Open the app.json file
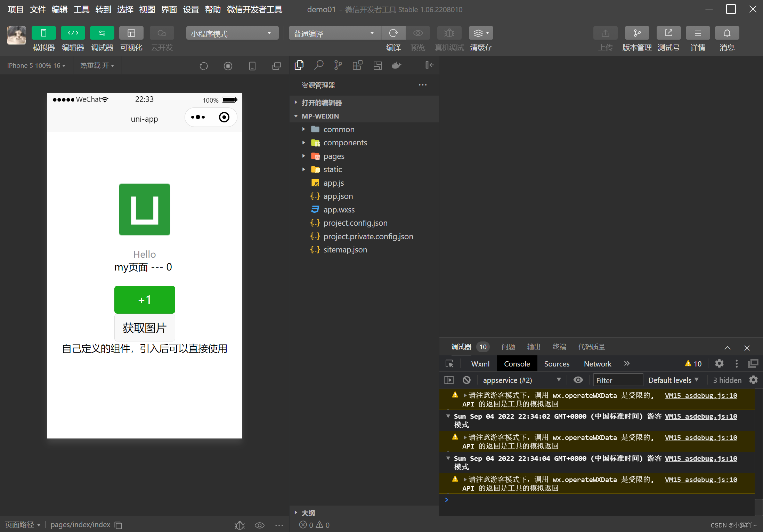The width and height of the screenshot is (763, 532). click(x=364, y=196)
